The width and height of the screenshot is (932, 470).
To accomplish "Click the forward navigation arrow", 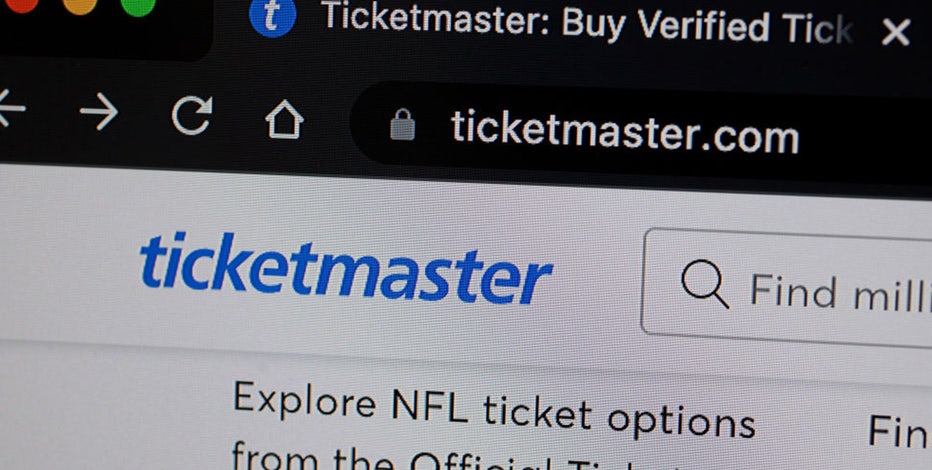I will [99, 111].
